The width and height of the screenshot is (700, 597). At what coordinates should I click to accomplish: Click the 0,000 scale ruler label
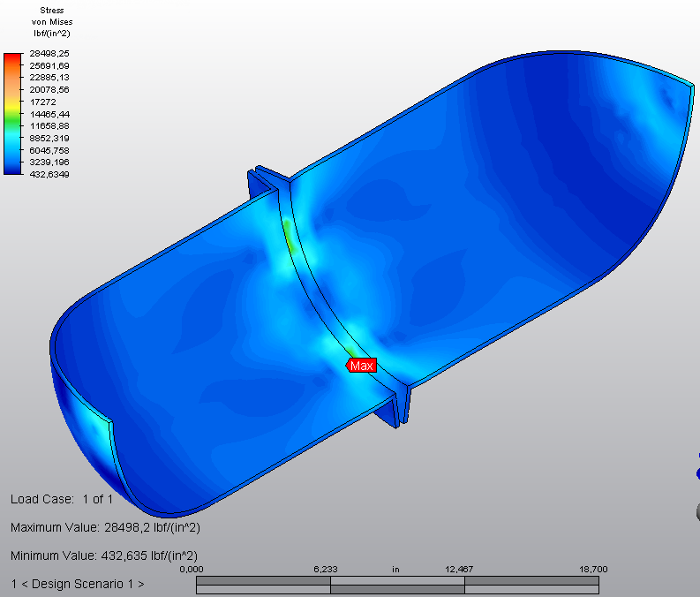click(192, 570)
